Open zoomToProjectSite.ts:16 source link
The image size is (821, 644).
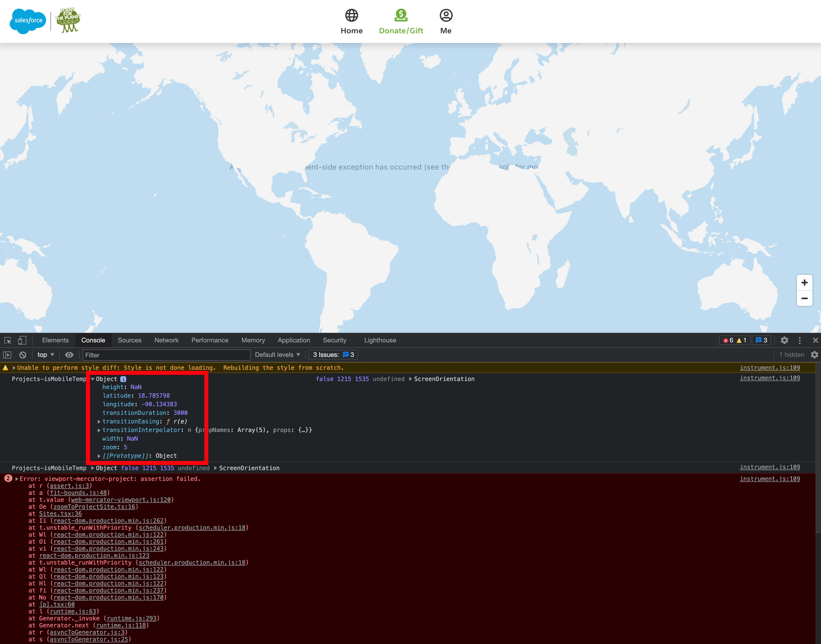95,507
